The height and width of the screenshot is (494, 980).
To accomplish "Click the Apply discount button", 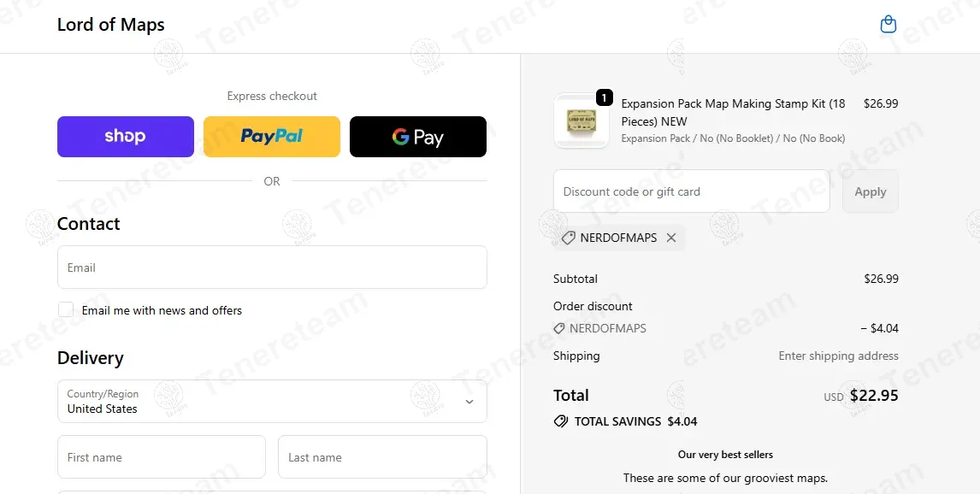I will (x=870, y=191).
